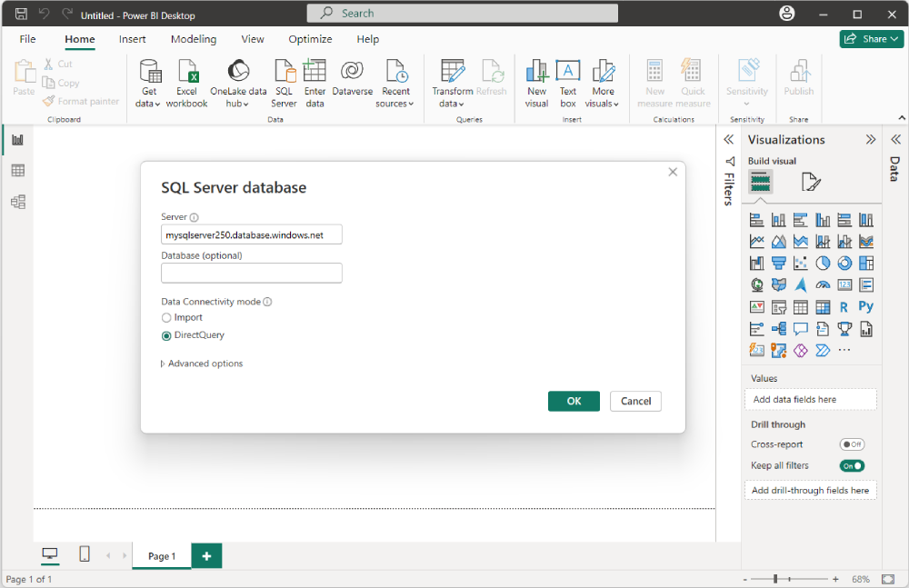The width and height of the screenshot is (909, 588).
Task: Expand Advanced options in the dialog
Action: (203, 364)
